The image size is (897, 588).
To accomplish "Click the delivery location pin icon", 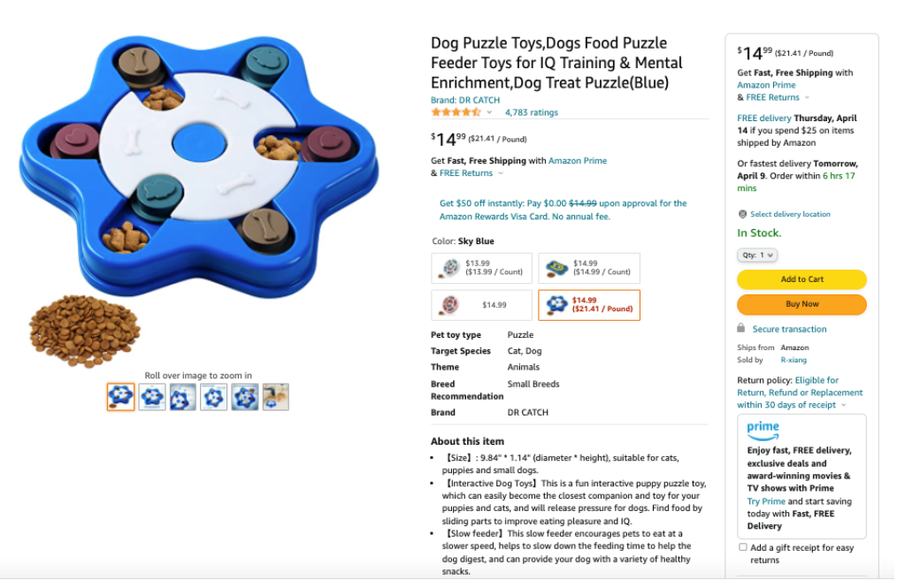I will (x=742, y=214).
